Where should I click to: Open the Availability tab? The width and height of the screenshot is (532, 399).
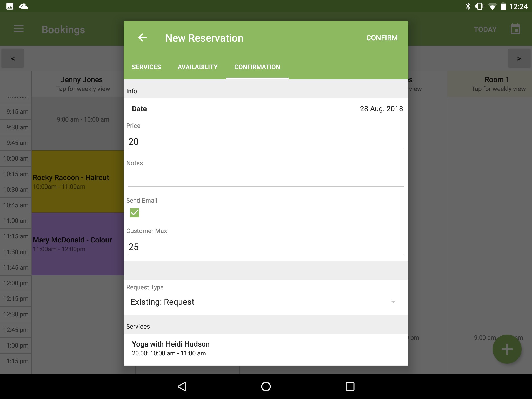coord(197,67)
